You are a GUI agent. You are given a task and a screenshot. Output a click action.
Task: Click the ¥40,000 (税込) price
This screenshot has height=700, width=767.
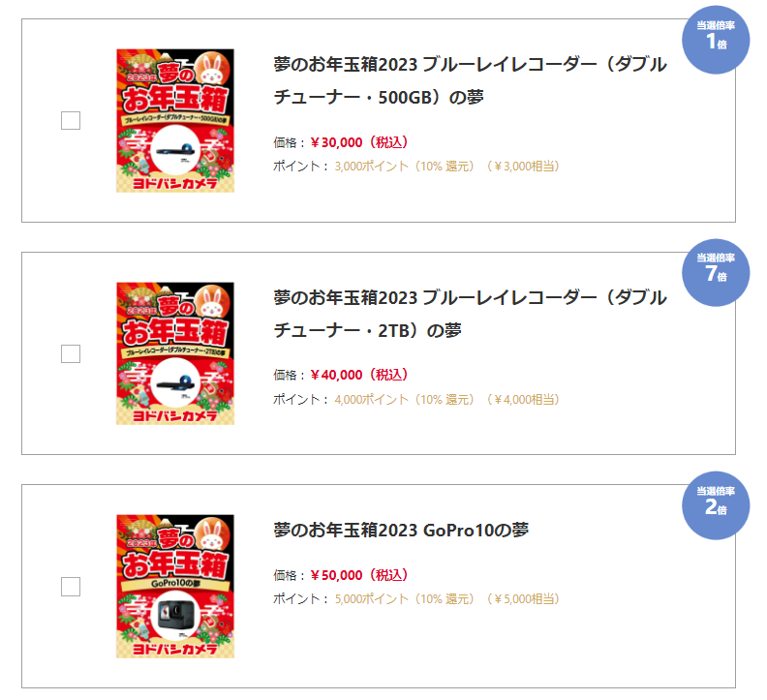[x=359, y=375]
